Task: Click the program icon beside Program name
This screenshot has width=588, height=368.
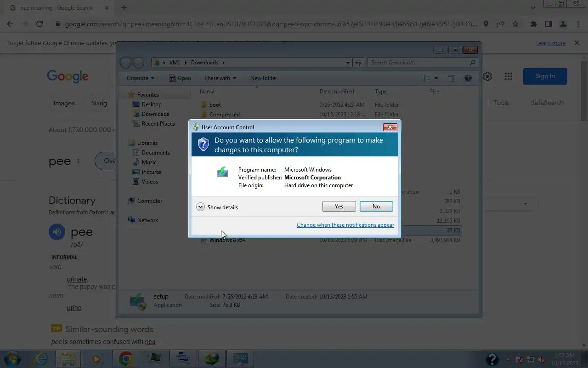Action: (222, 172)
